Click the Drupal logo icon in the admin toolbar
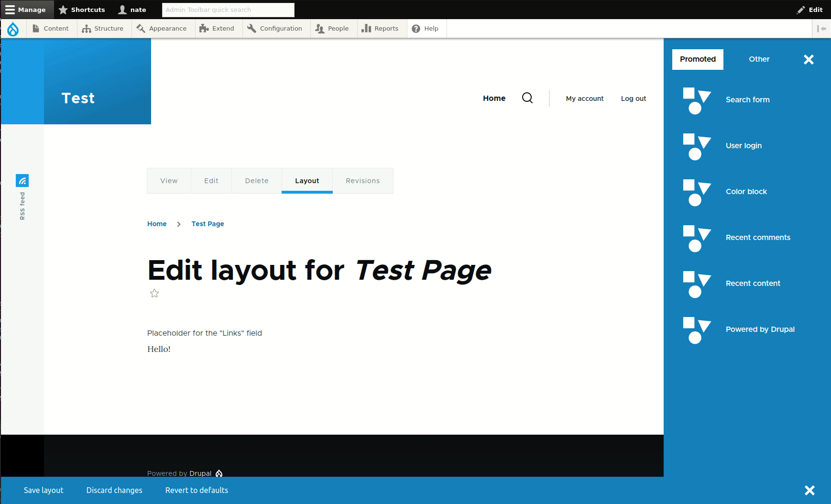 click(13, 29)
